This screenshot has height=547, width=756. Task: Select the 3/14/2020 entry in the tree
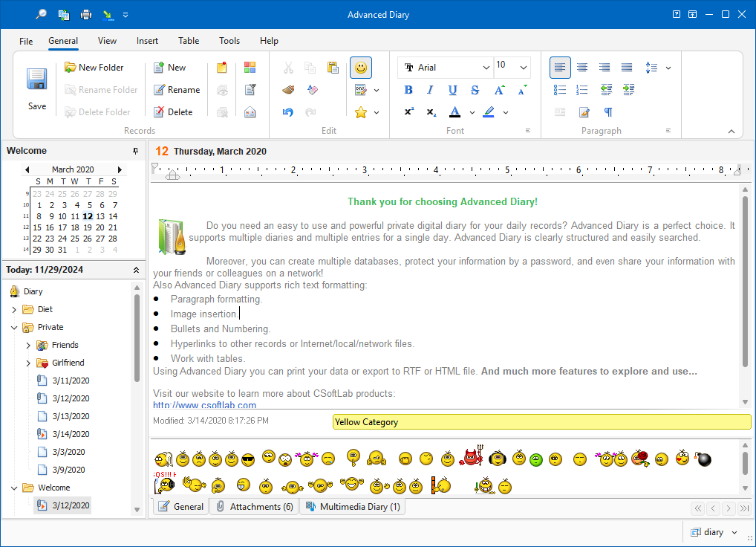[x=71, y=434]
